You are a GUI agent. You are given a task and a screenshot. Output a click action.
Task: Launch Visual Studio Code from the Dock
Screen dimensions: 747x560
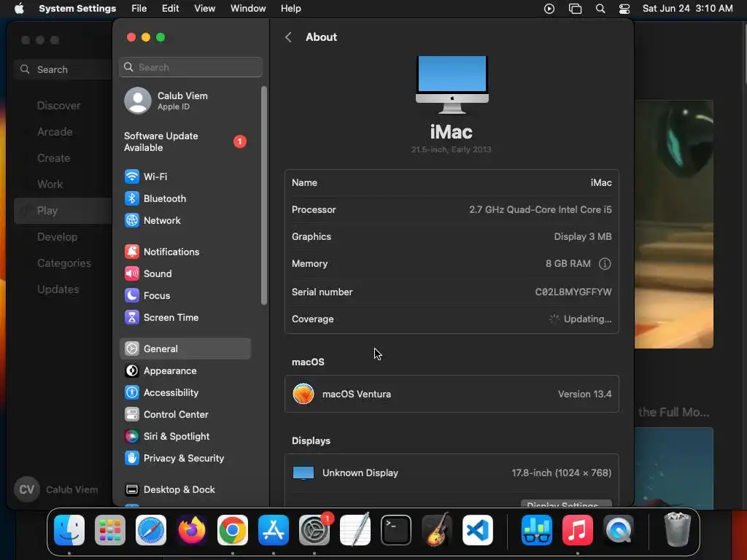tap(478, 530)
